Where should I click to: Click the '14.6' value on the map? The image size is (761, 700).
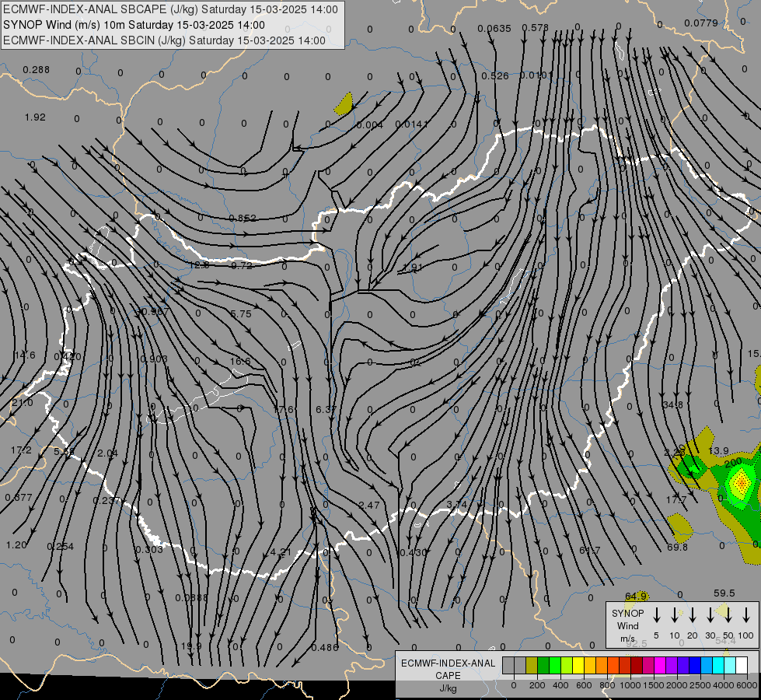point(25,355)
